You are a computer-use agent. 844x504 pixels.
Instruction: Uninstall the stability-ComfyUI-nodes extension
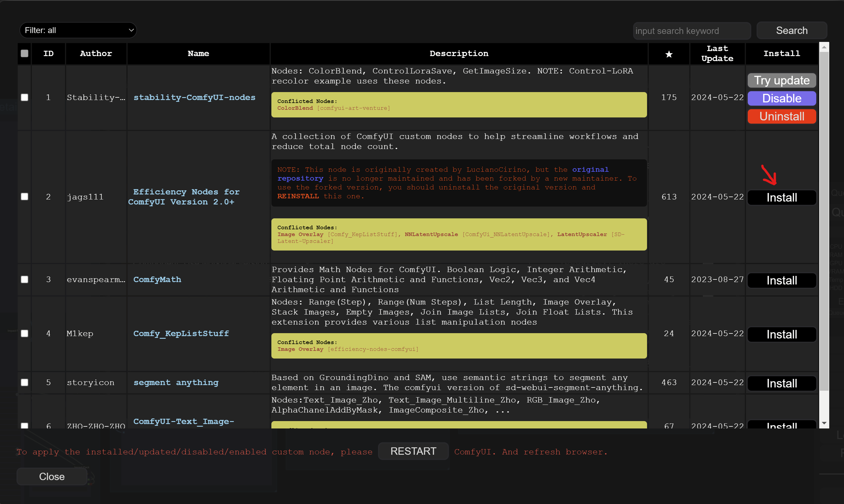(782, 117)
